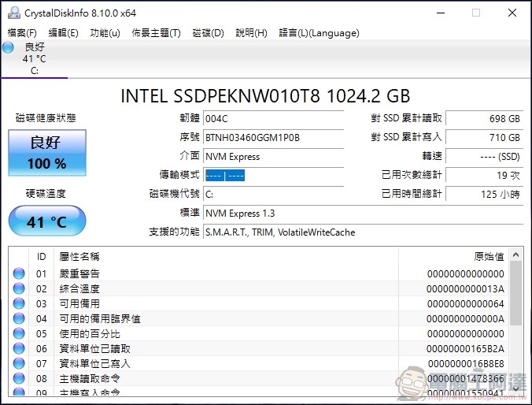
Task: Click the serial number field BTNH03460GGM1P0B
Action: point(273,138)
